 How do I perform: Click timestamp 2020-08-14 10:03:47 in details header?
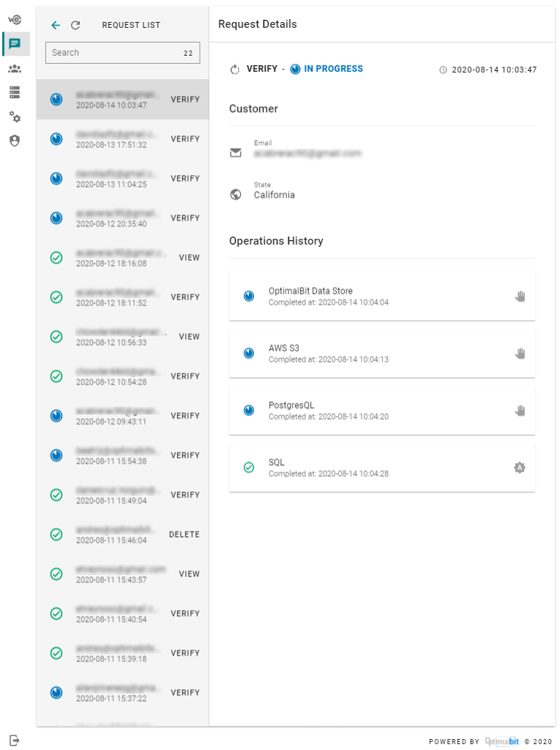tap(494, 70)
